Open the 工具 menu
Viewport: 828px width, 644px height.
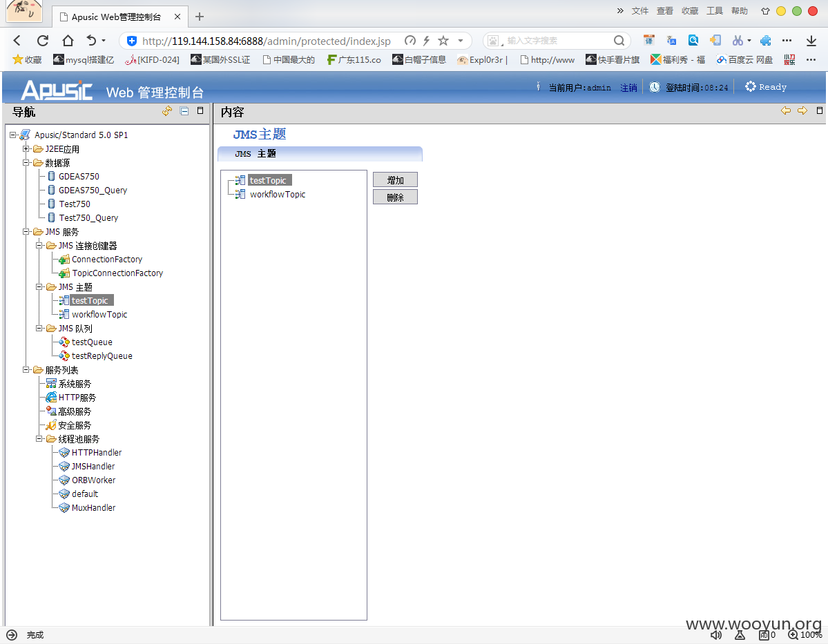(x=715, y=10)
